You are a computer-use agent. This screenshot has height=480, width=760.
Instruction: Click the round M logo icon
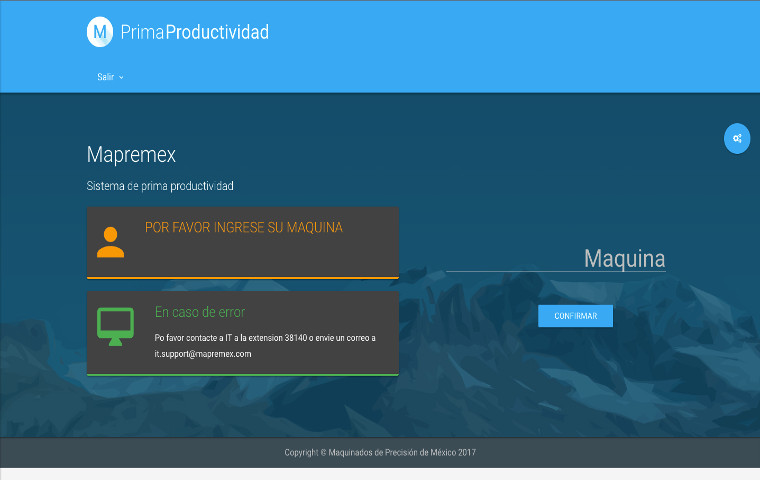pos(99,32)
